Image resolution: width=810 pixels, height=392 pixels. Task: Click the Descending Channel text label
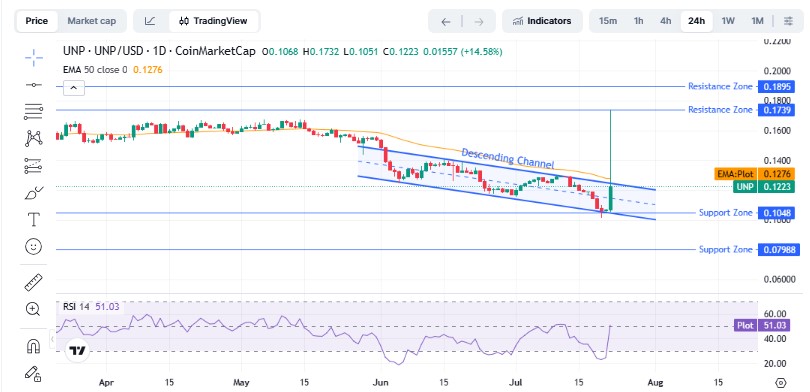click(x=507, y=159)
